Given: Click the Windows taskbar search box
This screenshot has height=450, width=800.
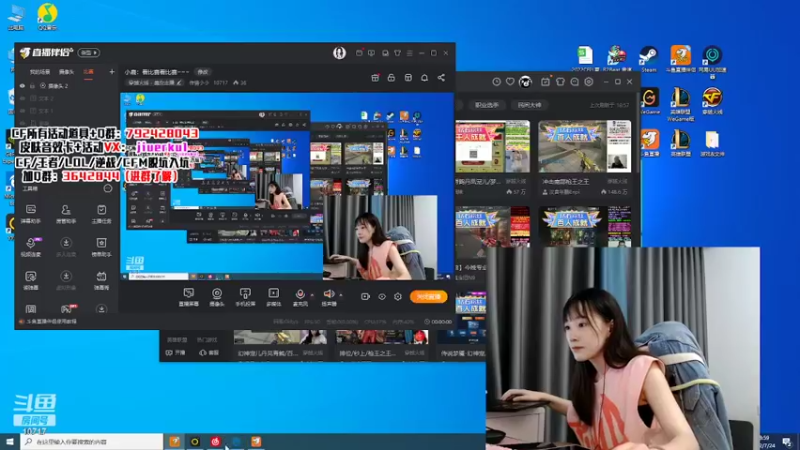Looking at the screenshot, I should [92, 441].
